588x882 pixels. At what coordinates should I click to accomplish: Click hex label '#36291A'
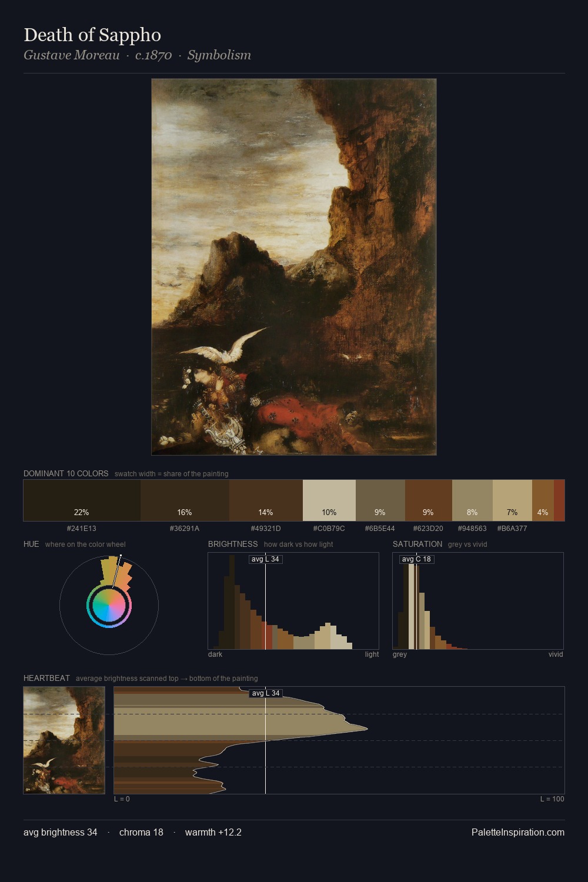pyautogui.click(x=185, y=529)
